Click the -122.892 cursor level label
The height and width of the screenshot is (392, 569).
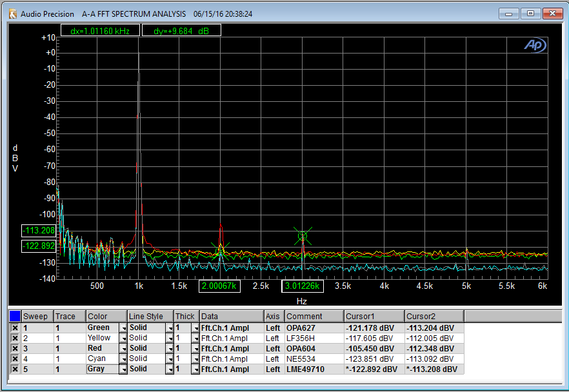click(39, 246)
